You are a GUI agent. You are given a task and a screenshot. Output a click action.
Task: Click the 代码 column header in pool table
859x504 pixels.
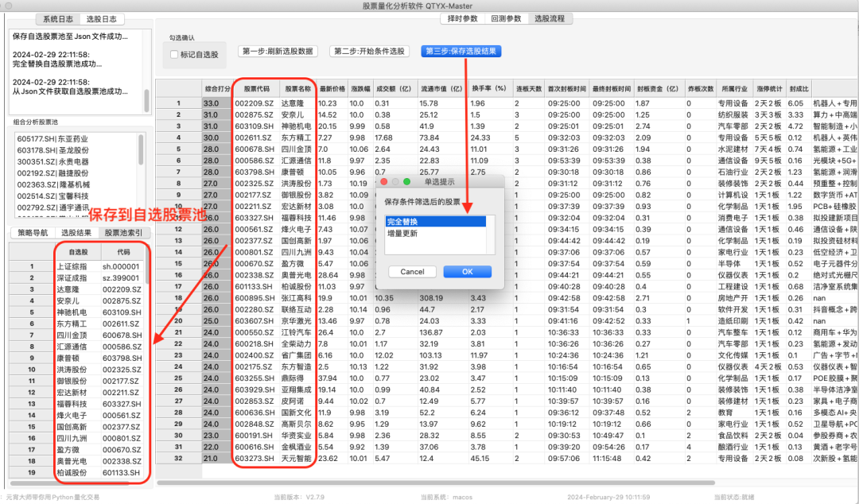[x=123, y=252]
